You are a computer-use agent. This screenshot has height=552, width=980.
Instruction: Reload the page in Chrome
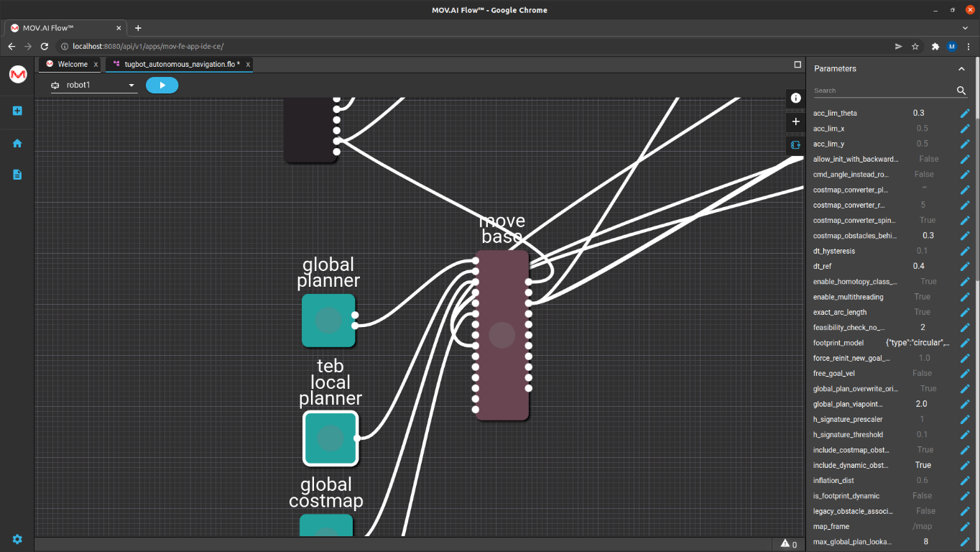pos(45,46)
